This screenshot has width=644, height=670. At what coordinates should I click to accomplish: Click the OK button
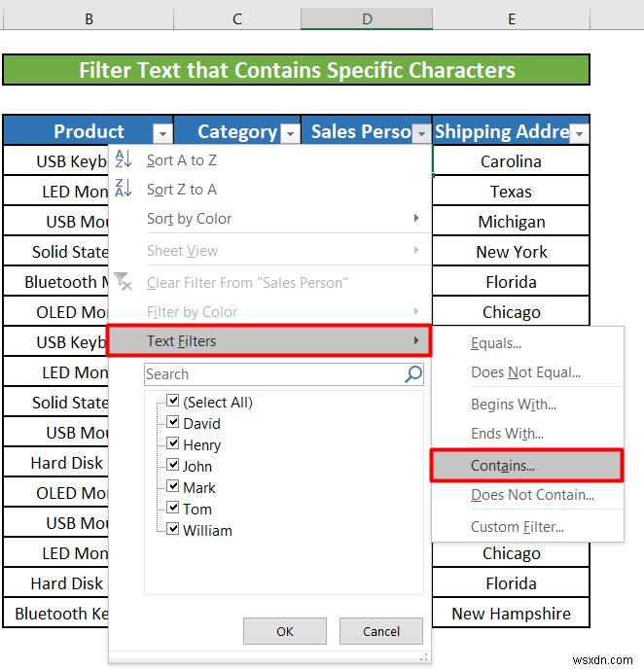pos(285,631)
